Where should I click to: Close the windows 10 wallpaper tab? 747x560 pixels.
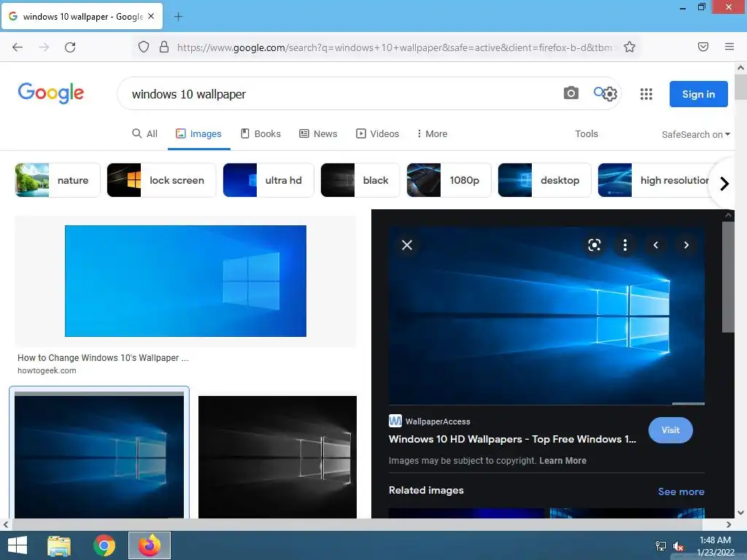pyautogui.click(x=151, y=16)
